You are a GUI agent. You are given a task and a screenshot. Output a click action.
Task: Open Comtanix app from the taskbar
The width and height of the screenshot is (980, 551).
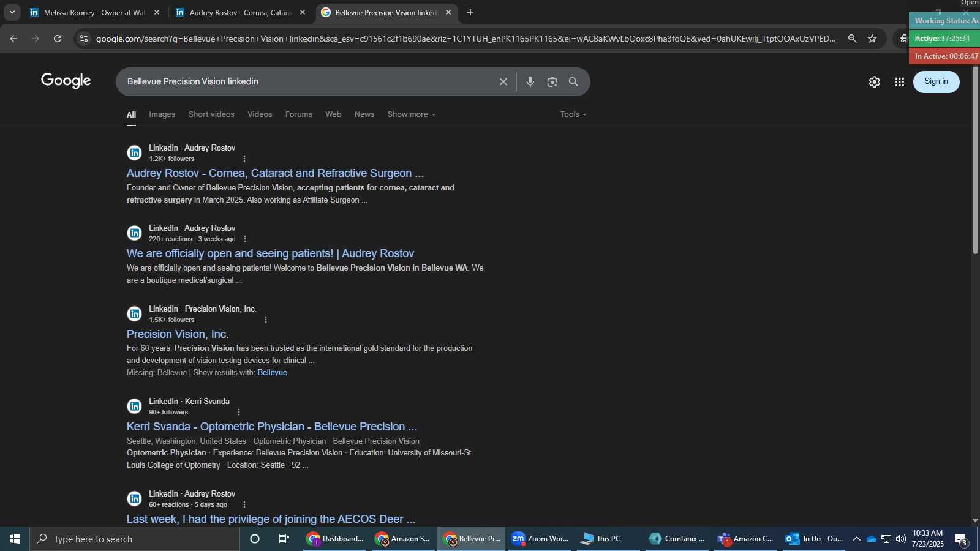[x=677, y=539]
